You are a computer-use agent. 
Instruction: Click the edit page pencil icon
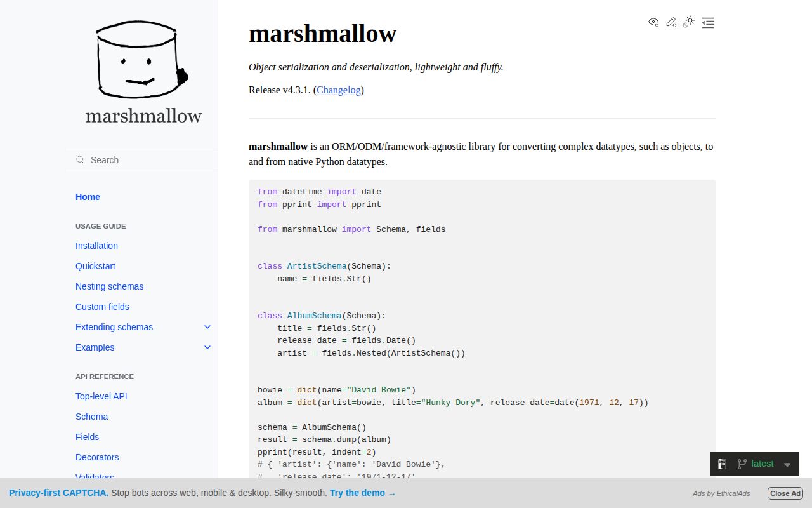(x=671, y=22)
